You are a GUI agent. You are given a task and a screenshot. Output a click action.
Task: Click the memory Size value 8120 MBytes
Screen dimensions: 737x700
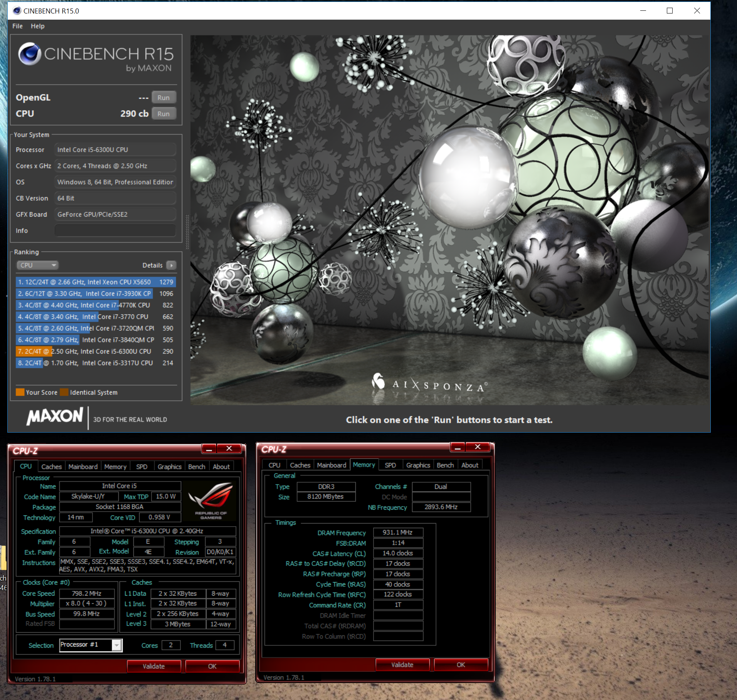point(326,497)
